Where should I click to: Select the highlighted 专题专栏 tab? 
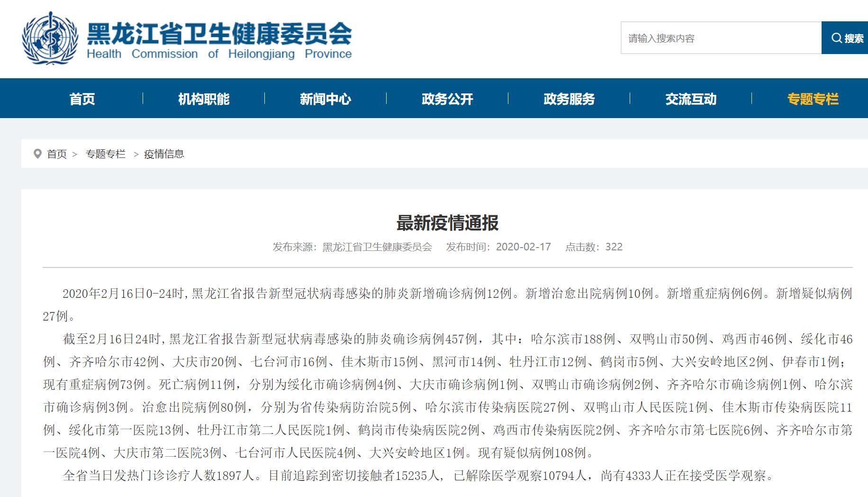(813, 99)
